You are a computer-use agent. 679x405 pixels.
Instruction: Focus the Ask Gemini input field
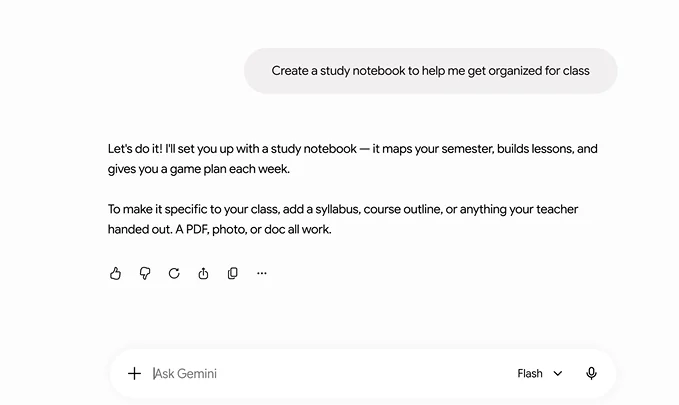point(329,373)
